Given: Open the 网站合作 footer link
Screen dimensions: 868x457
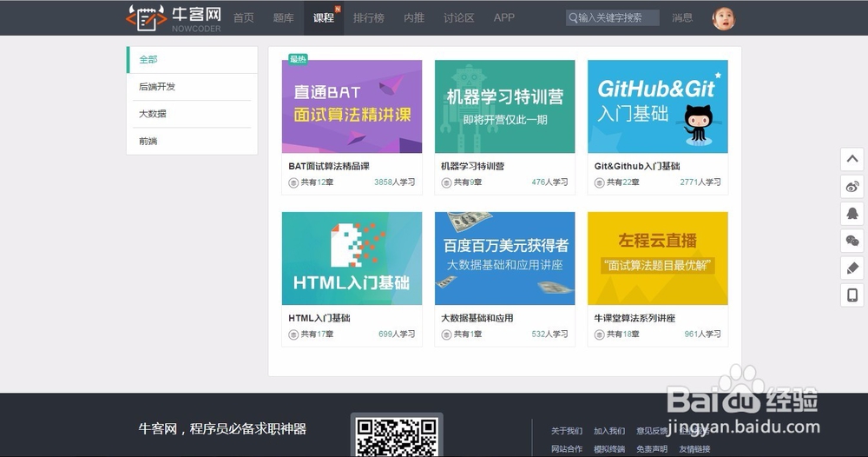Looking at the screenshot, I should (567, 449).
